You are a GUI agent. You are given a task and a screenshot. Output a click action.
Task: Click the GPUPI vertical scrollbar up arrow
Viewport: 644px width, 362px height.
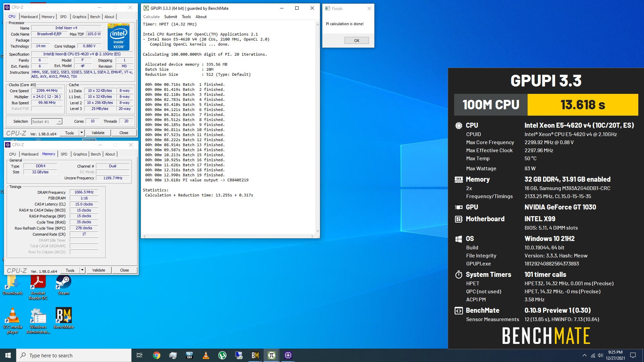[317, 24]
